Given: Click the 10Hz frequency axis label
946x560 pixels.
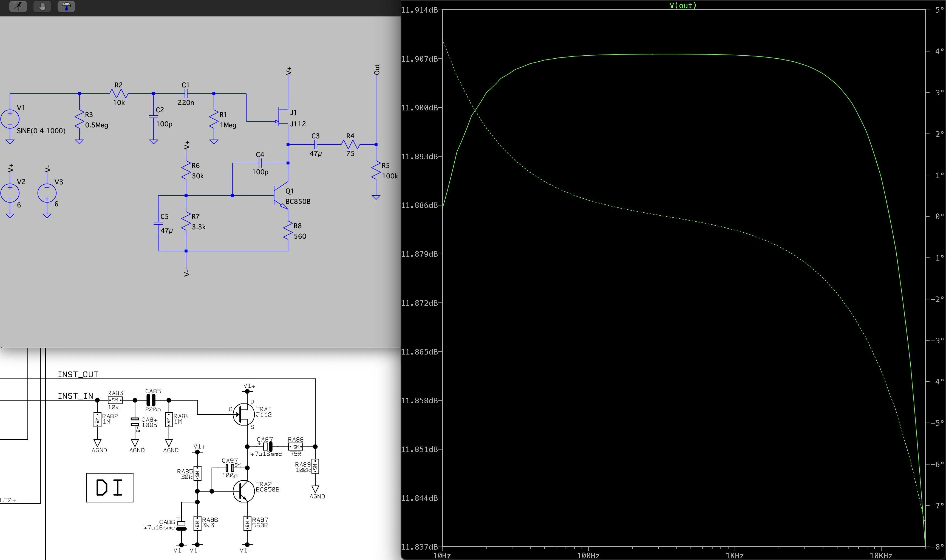Looking at the screenshot, I should [x=442, y=555].
